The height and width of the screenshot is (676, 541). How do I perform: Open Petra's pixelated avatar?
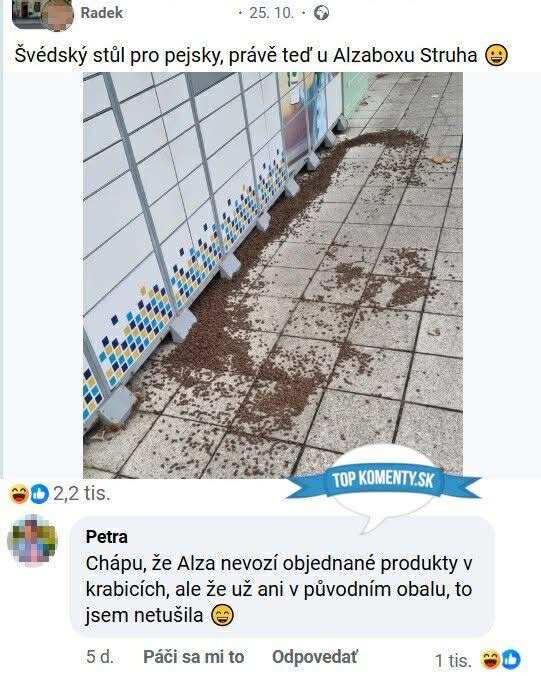pos(32,539)
